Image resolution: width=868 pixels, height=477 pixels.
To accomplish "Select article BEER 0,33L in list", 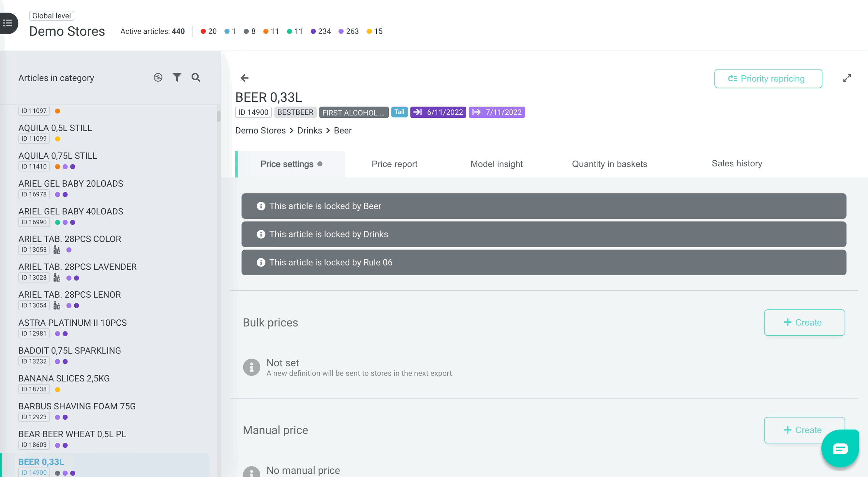I will pos(41,462).
